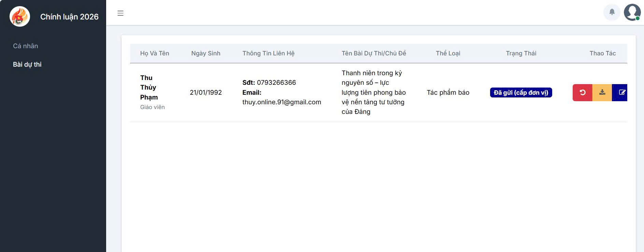Click the Họ Và Tên column header

click(x=155, y=53)
